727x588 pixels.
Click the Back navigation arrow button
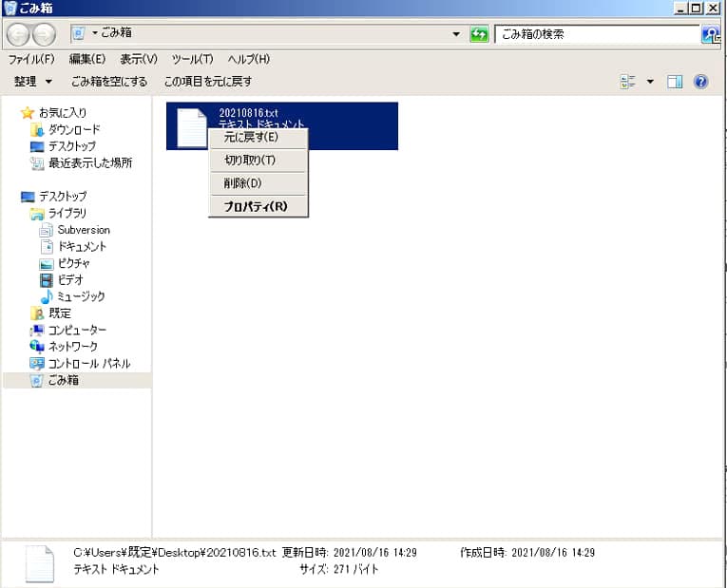pyautogui.click(x=18, y=34)
